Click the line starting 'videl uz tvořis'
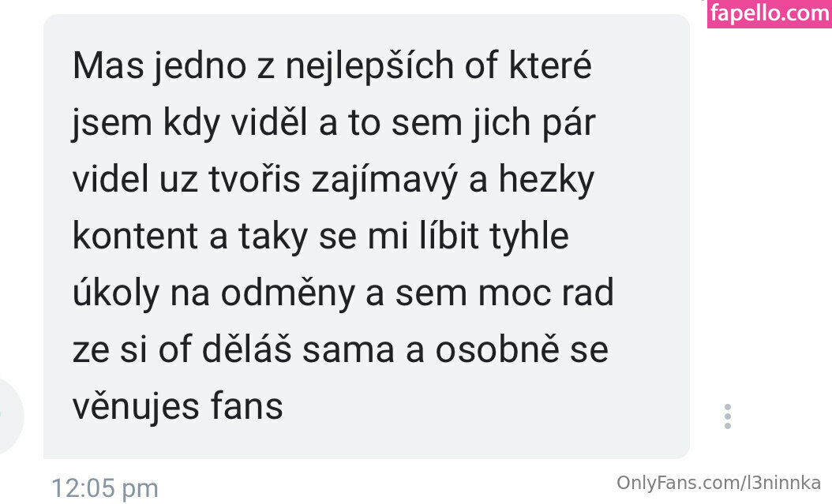The image size is (832, 504). click(333, 180)
